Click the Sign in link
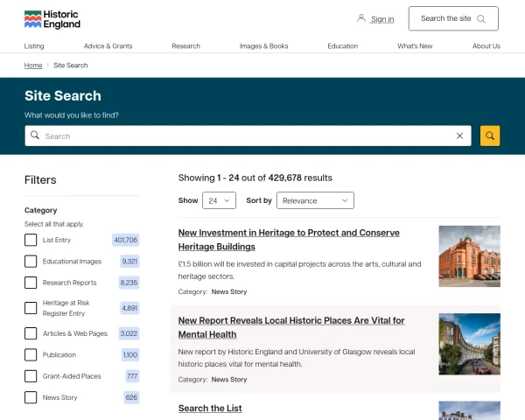 pos(382,19)
